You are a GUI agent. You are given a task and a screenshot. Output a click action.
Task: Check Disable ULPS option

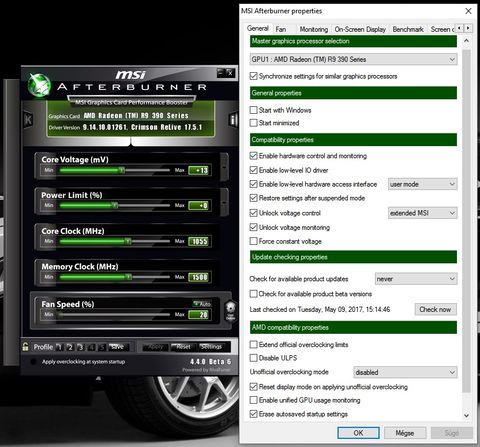(x=254, y=358)
